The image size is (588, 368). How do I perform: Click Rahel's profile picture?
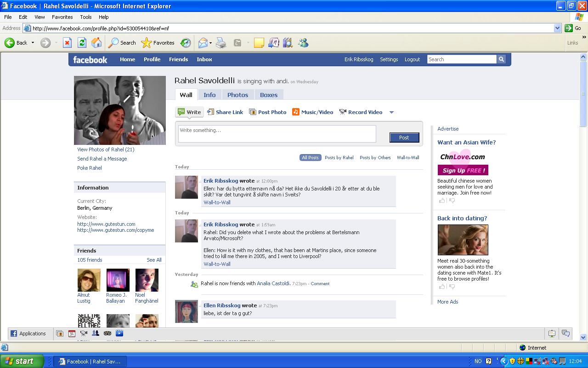click(x=120, y=110)
